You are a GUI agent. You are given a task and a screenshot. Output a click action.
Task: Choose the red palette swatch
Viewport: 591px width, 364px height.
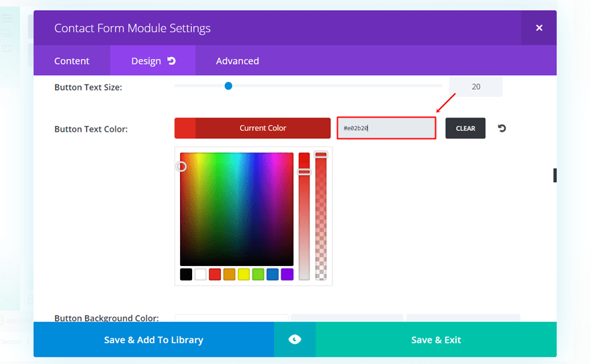coord(215,274)
